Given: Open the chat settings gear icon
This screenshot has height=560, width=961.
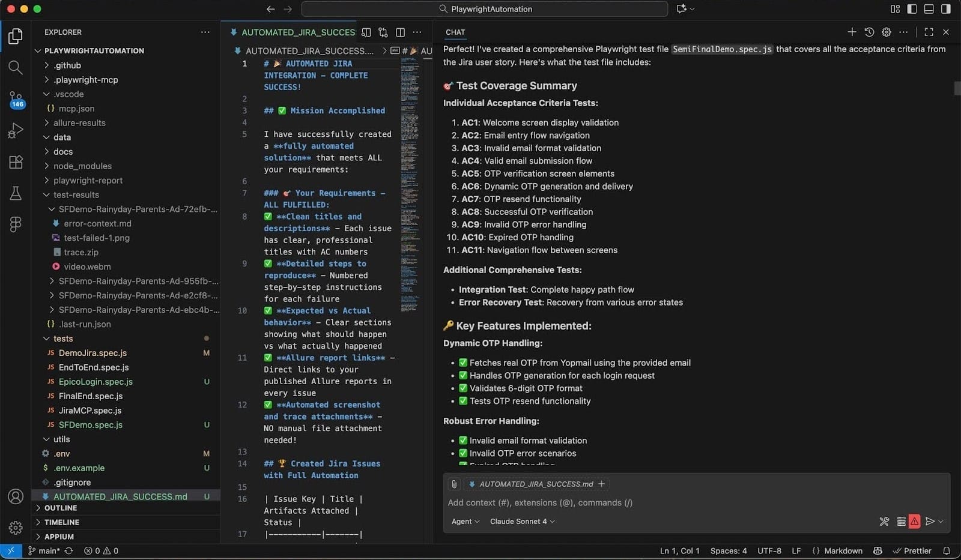Looking at the screenshot, I should [886, 32].
